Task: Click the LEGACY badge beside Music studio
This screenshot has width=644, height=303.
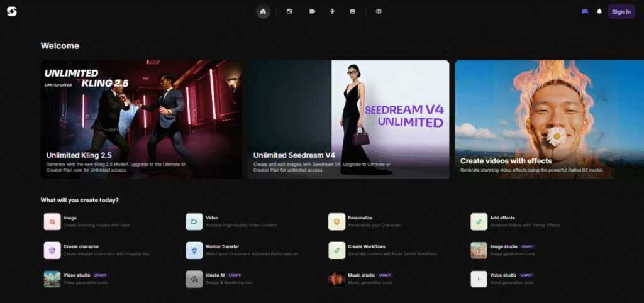Action: [x=386, y=275]
